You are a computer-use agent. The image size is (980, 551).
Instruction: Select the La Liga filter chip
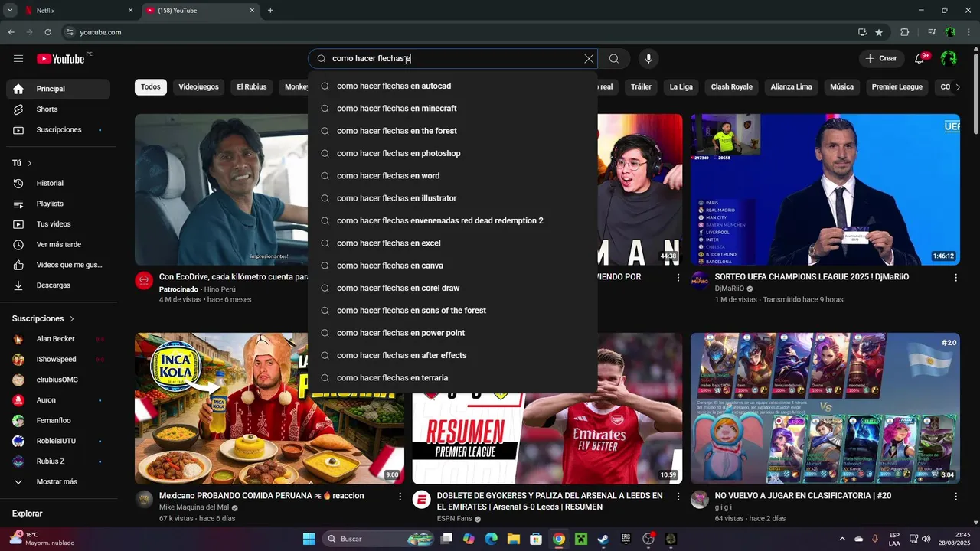point(681,87)
